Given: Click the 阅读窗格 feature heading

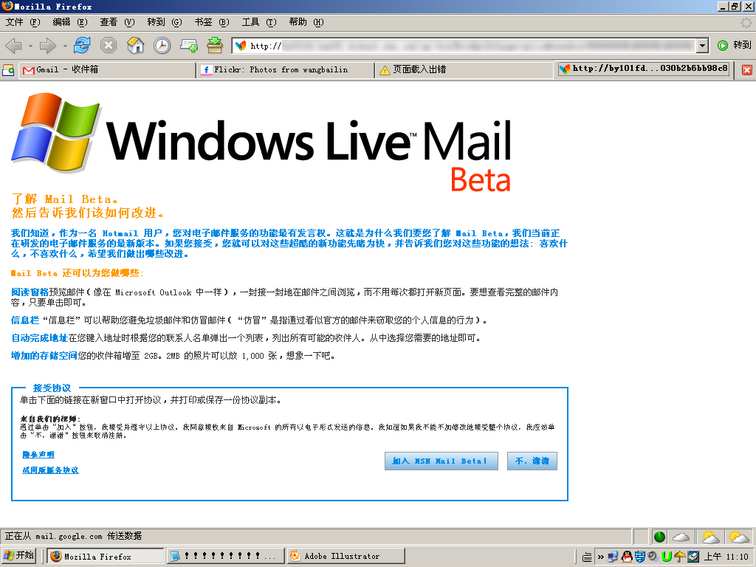Looking at the screenshot, I should (x=30, y=292).
